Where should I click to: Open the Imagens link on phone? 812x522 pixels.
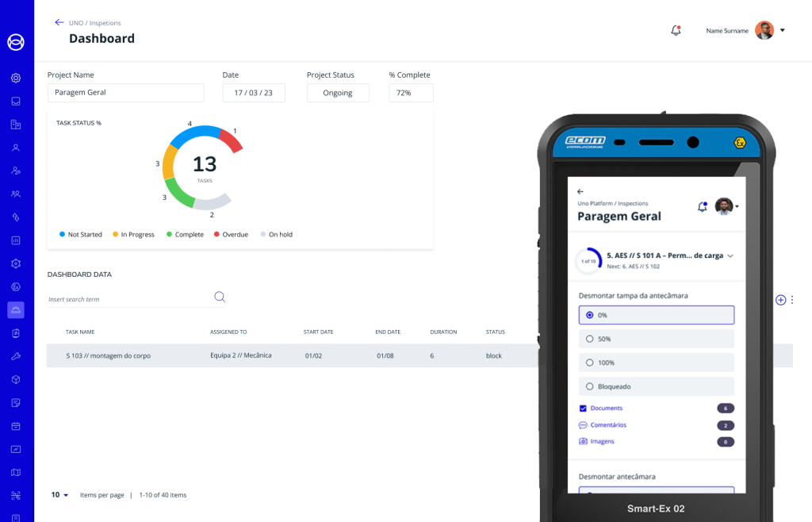[602, 441]
